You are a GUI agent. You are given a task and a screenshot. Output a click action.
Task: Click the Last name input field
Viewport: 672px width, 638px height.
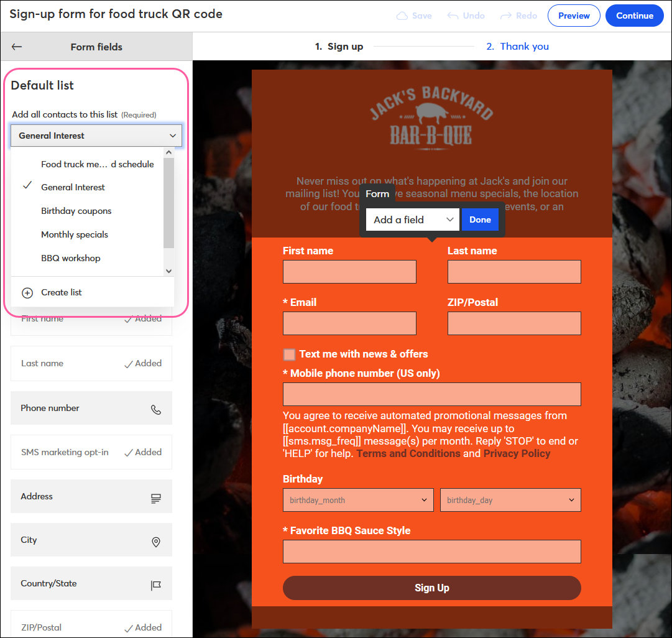(514, 272)
